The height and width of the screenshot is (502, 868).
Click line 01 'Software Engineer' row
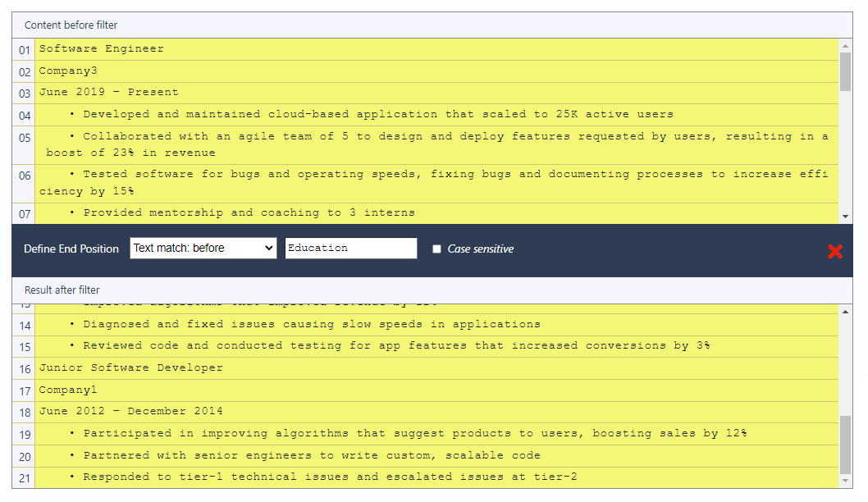102,49
